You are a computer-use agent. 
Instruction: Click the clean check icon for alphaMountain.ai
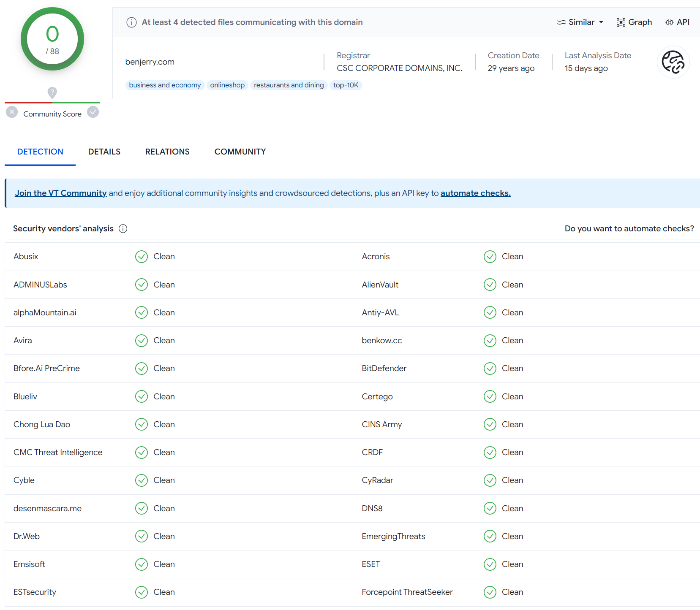142,313
